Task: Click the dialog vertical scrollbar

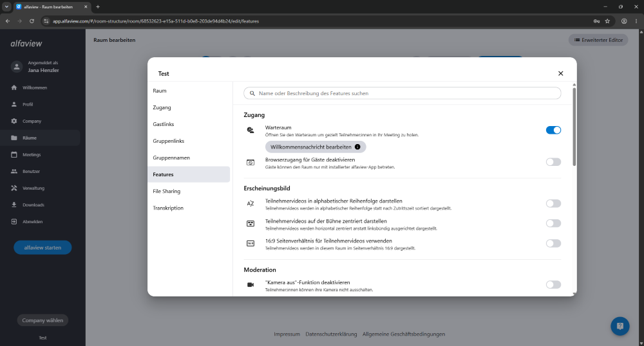Action: (x=574, y=126)
